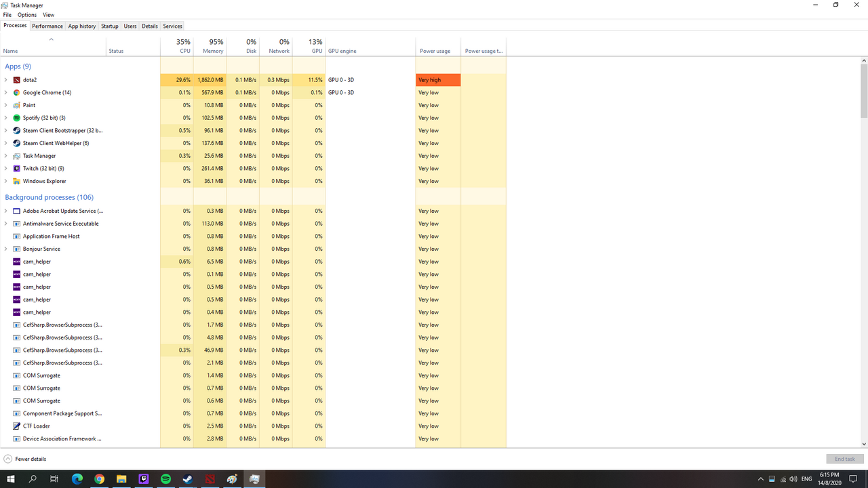868x488 pixels.
Task: Select the Spotify (32 bit) process icon
Action: (17, 118)
